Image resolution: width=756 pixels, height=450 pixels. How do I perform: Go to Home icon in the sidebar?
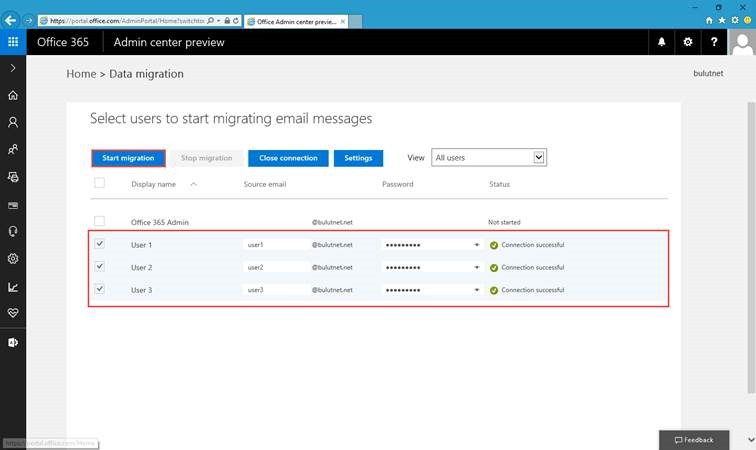click(13, 95)
